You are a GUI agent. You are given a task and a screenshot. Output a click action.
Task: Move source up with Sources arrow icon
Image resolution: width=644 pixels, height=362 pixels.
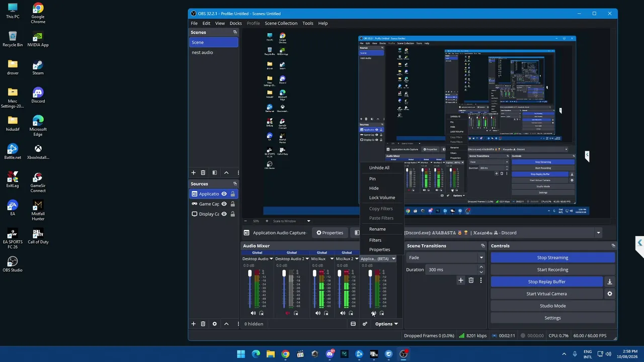point(226,324)
